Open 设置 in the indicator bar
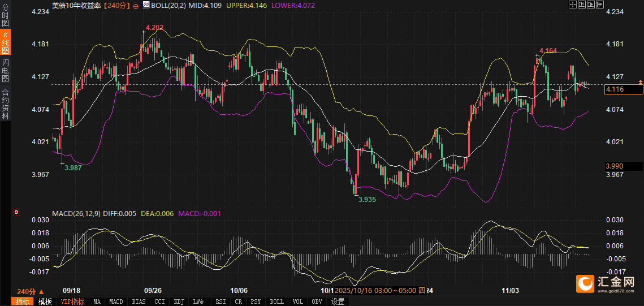Image resolution: width=644 pixels, height=306 pixels. [x=338, y=301]
